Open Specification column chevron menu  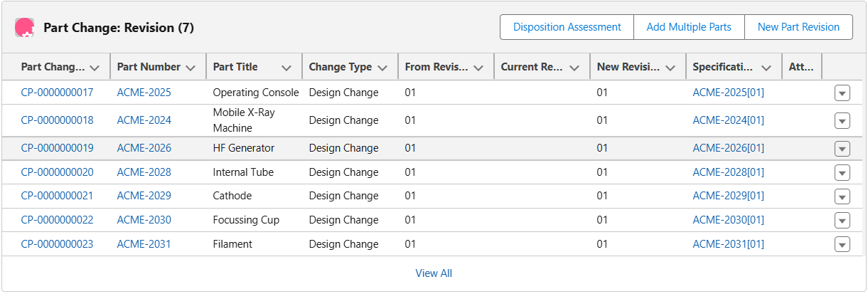click(766, 68)
